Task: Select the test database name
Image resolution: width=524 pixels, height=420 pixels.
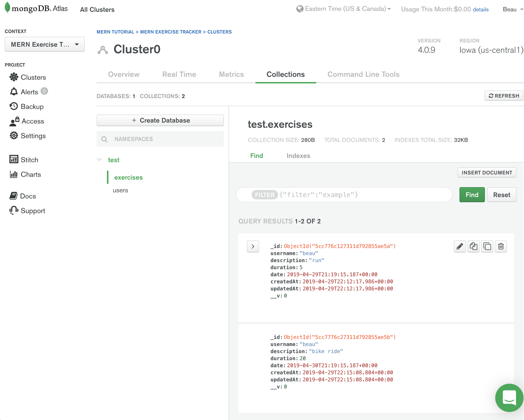Action: coord(114,160)
